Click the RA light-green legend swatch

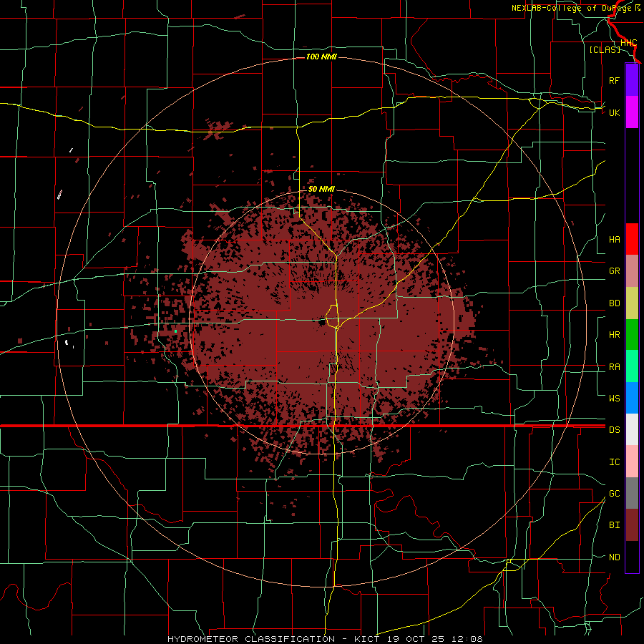[632, 366]
